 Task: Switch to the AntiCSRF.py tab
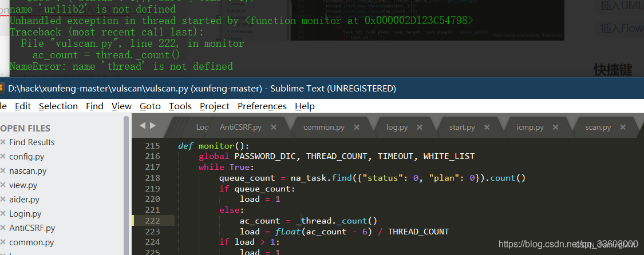tap(240, 127)
